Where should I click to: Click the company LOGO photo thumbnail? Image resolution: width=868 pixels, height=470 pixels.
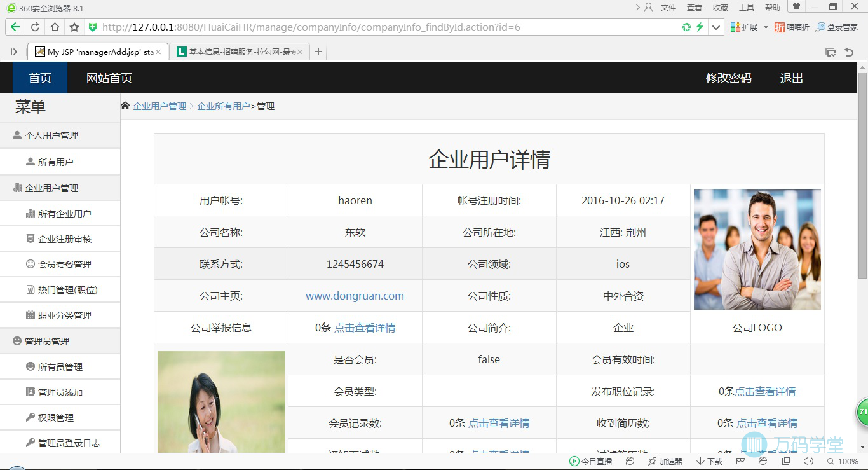(757, 249)
